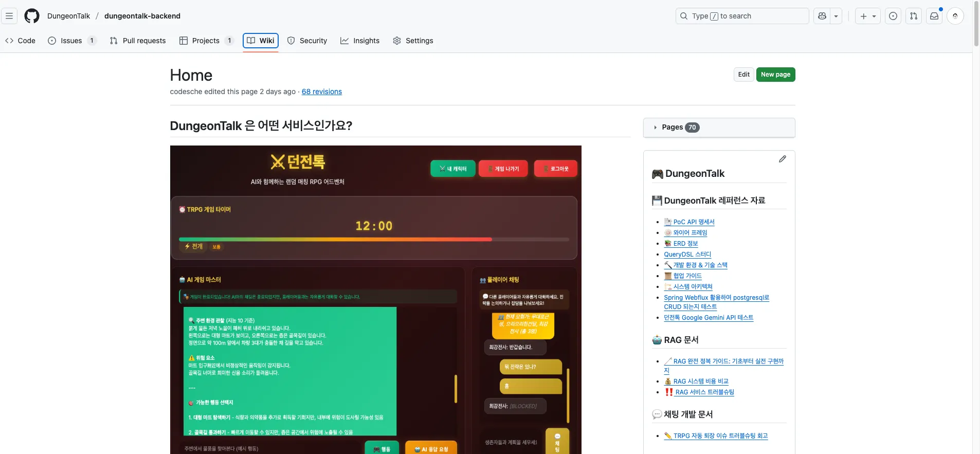Open the 와이어 프레임 wiki link
This screenshot has width=980, height=454.
click(685, 233)
